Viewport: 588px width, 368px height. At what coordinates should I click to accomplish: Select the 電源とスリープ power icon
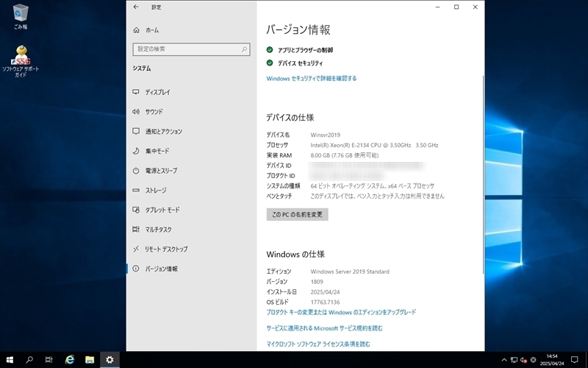tap(136, 171)
